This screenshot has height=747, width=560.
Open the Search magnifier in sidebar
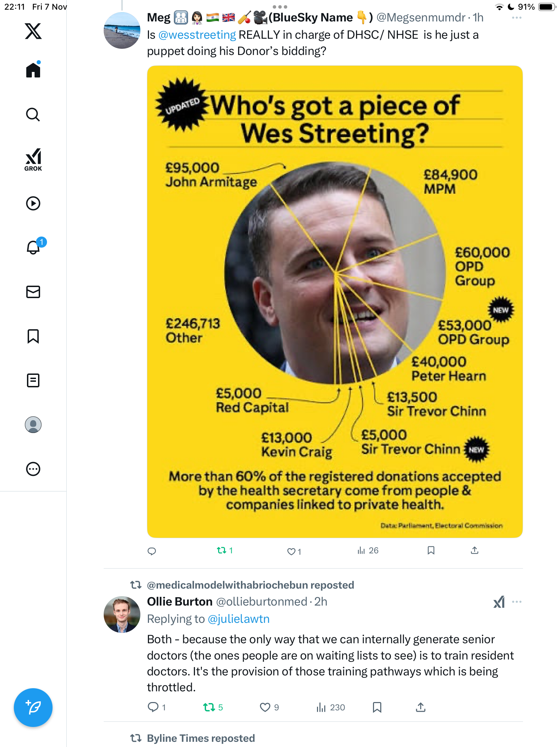pos(33,114)
